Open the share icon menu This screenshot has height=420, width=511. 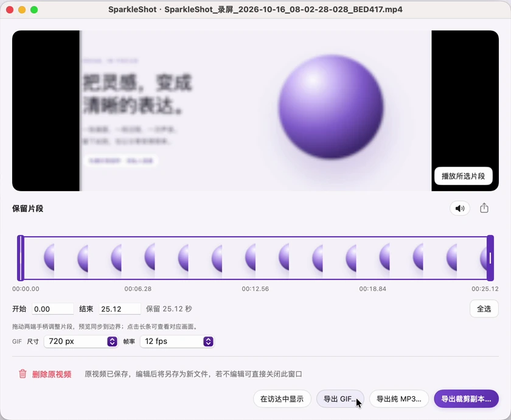[484, 208]
